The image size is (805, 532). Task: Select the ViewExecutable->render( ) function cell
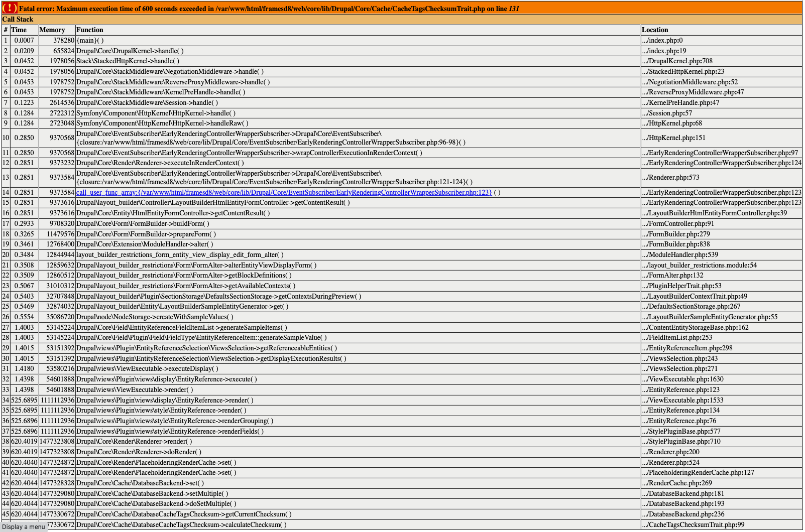click(x=358, y=390)
